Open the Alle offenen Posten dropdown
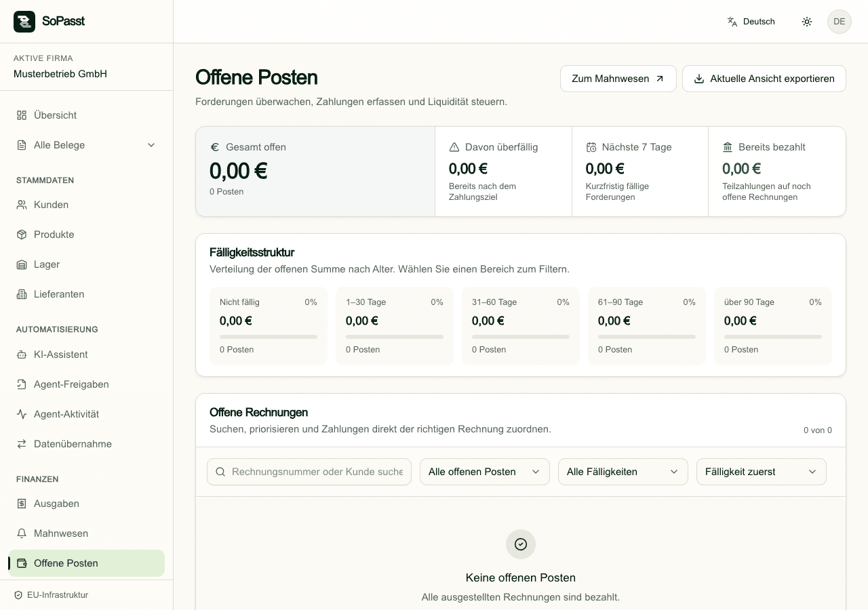The height and width of the screenshot is (610, 868). click(x=484, y=472)
